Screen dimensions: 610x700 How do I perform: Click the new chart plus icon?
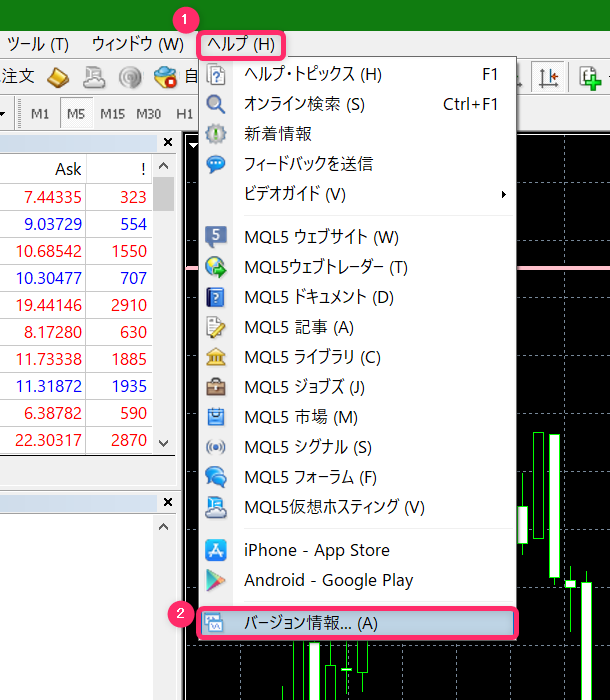(x=590, y=78)
